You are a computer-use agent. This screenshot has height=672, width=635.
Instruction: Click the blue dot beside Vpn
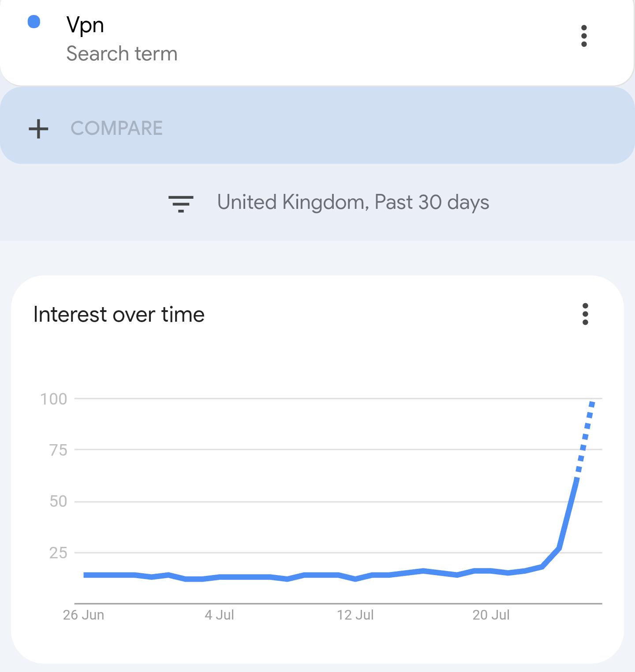point(34,22)
